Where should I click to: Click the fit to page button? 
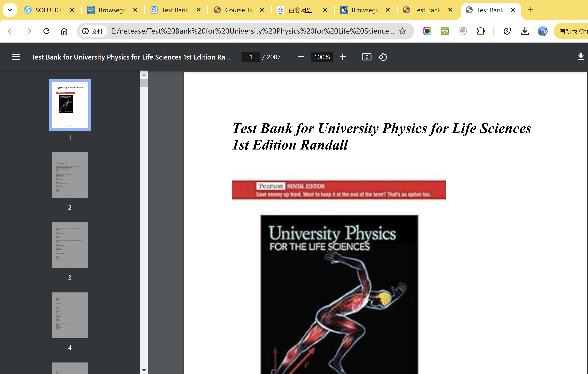367,57
